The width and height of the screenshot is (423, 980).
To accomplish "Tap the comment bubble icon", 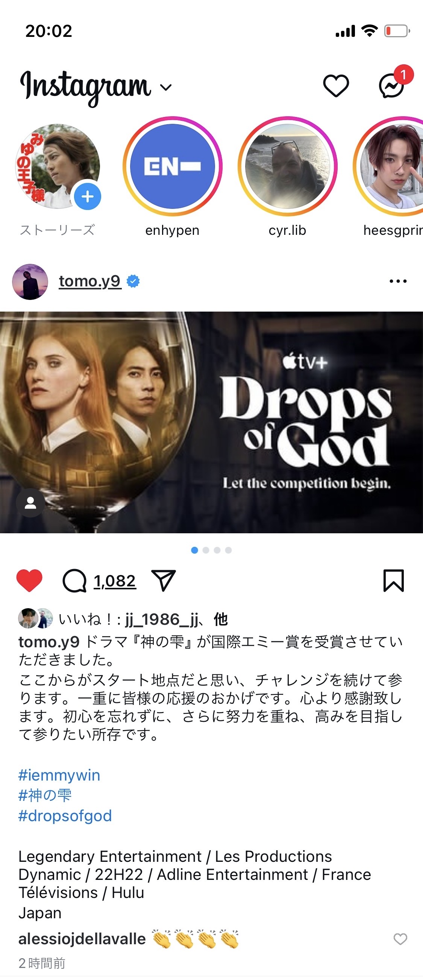I will pyautogui.click(x=74, y=581).
